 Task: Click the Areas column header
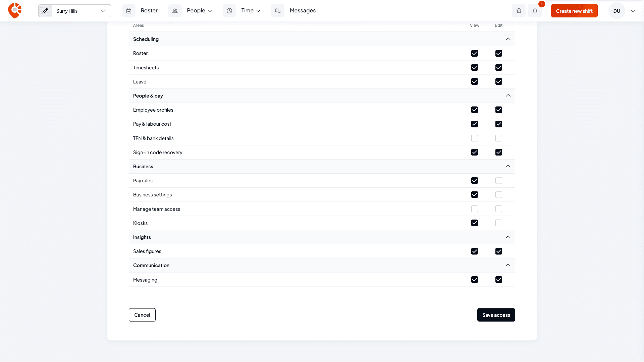139,25
